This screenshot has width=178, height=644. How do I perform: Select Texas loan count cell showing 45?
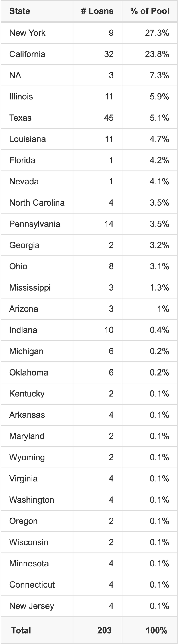pos(109,118)
